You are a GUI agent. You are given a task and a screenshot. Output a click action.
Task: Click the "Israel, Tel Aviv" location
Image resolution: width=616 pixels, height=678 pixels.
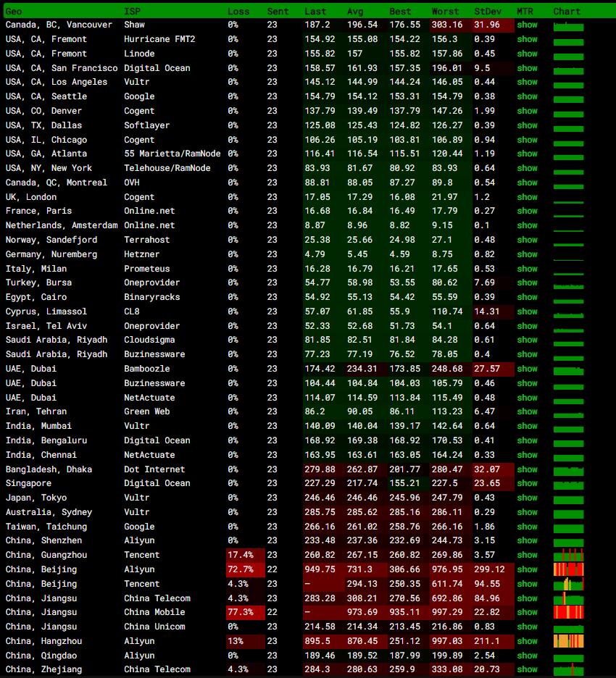46,326
